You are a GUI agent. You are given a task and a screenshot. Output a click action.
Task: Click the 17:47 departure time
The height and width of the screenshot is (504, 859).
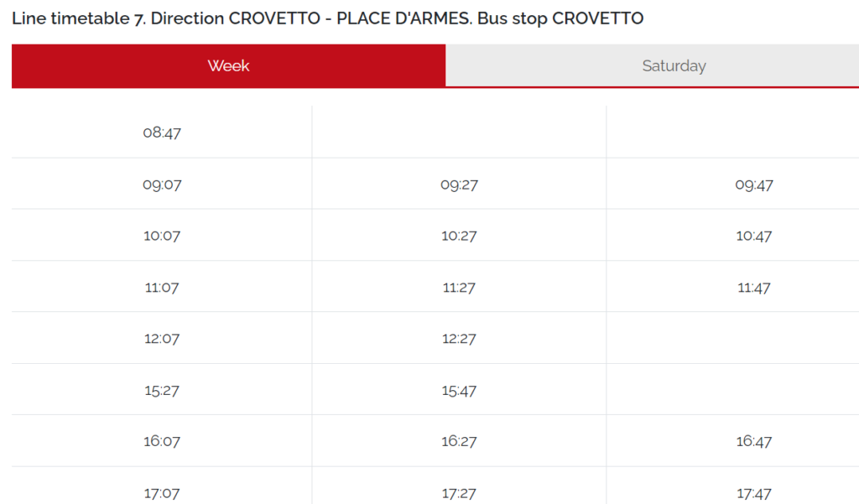pos(753,492)
